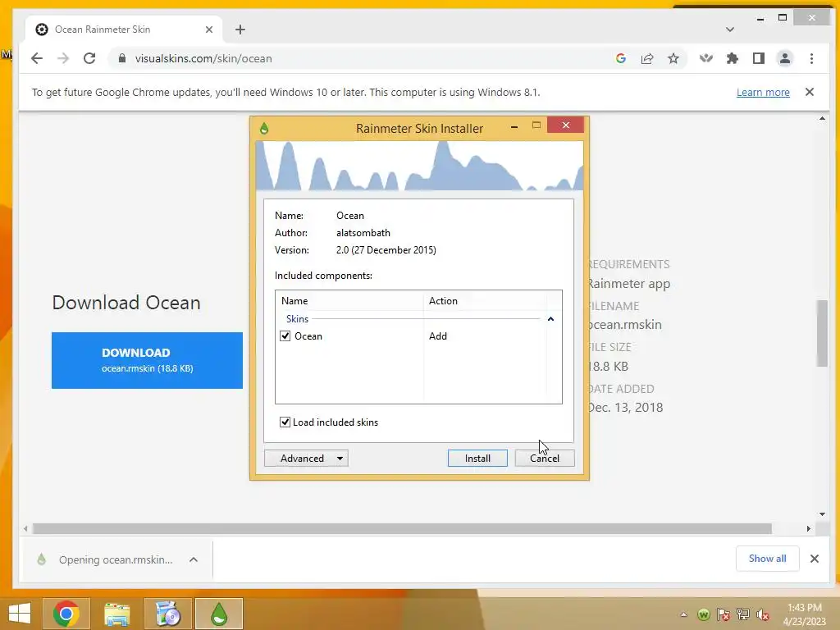Click the page scroll up arrow
Image resolution: width=840 pixels, height=630 pixels.
(822, 118)
